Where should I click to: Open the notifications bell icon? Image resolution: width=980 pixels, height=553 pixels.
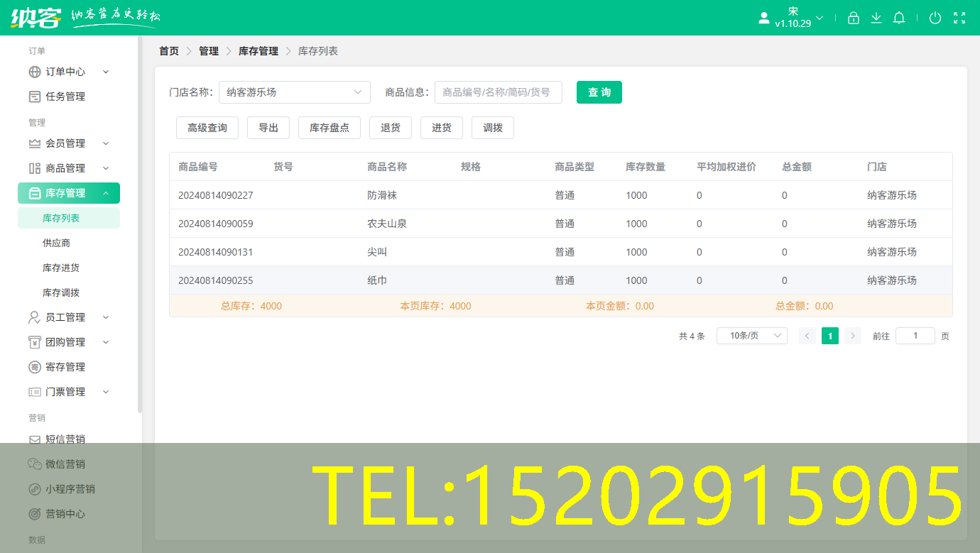[899, 18]
